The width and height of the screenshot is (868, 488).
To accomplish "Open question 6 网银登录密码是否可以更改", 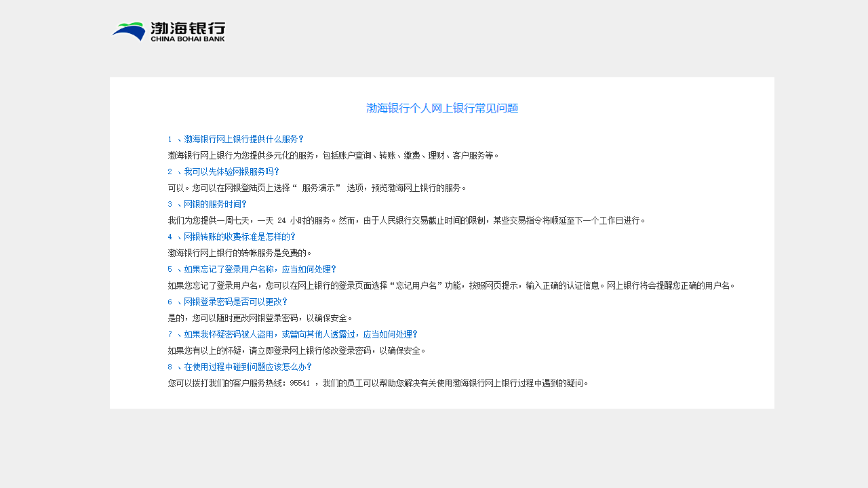I will coord(232,302).
